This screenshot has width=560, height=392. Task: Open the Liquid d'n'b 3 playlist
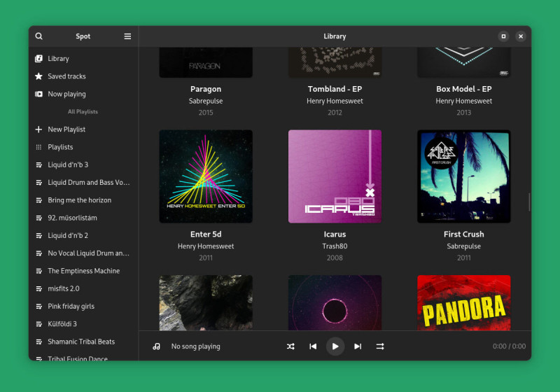click(83, 164)
